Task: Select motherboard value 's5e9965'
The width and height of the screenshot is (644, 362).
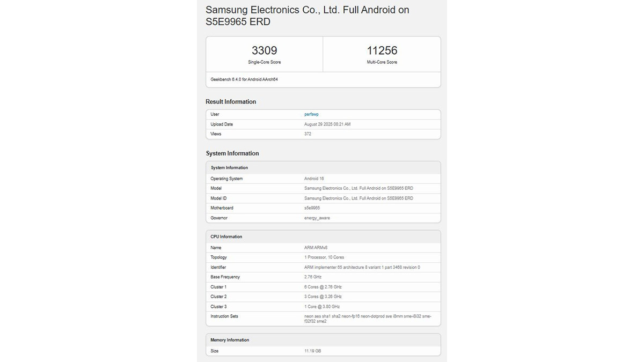Action: tap(312, 208)
